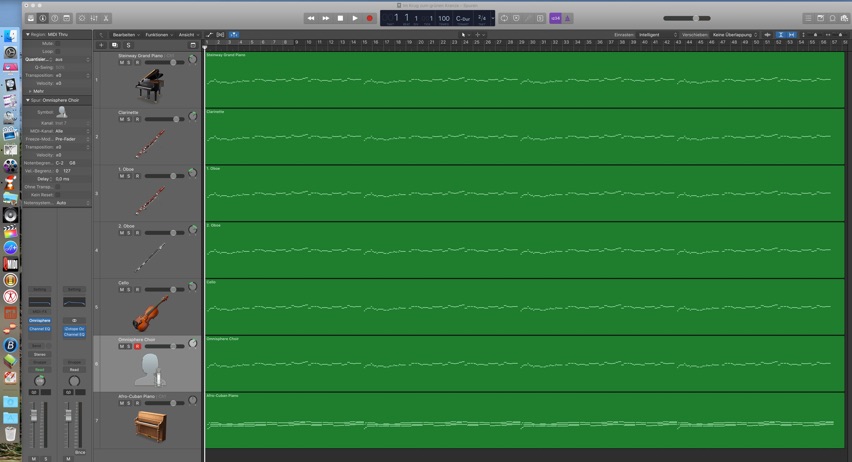Click the red Record button
The width and height of the screenshot is (852, 462).
pyautogui.click(x=369, y=18)
